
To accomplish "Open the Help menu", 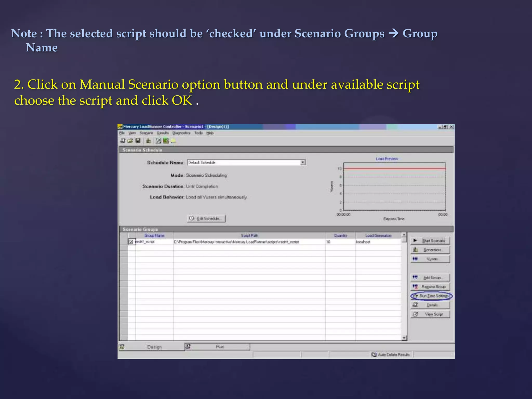I will pyautogui.click(x=210, y=133).
